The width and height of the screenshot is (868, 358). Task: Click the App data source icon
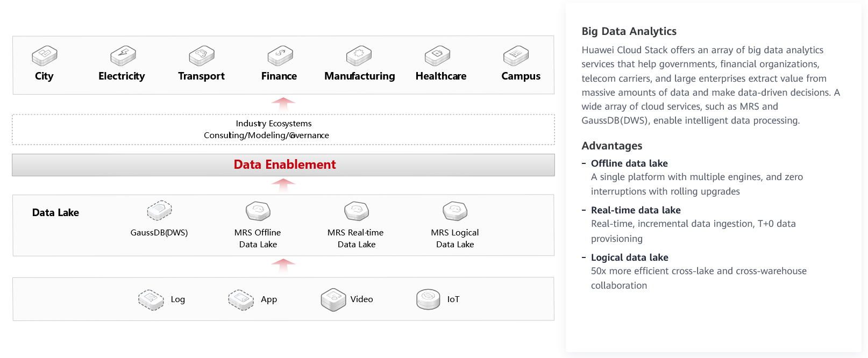[241, 299]
